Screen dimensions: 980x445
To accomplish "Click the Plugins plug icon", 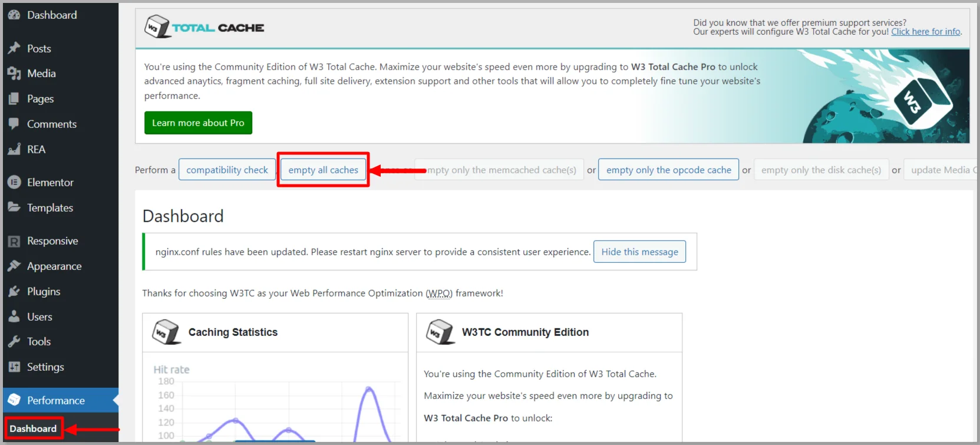I will (14, 292).
